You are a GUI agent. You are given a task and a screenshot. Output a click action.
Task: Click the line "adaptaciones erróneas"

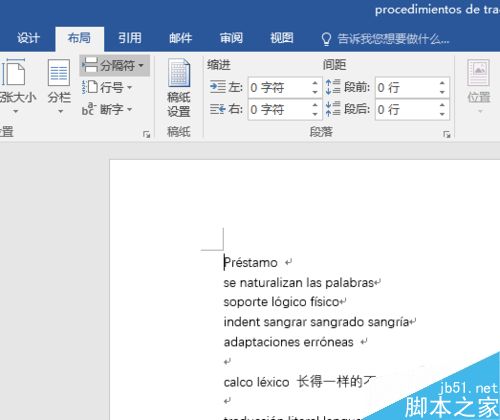(289, 342)
